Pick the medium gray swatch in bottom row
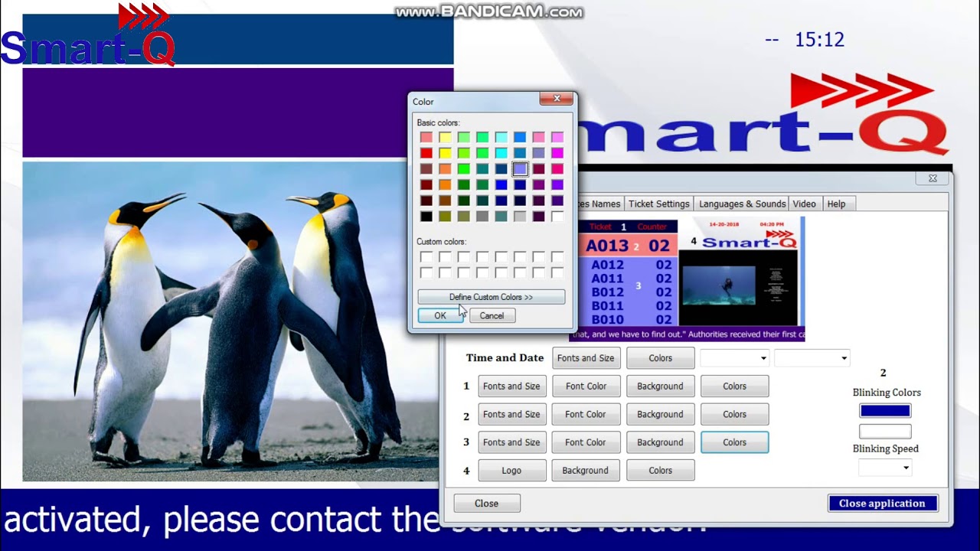Image resolution: width=980 pixels, height=551 pixels. pyautogui.click(x=482, y=217)
